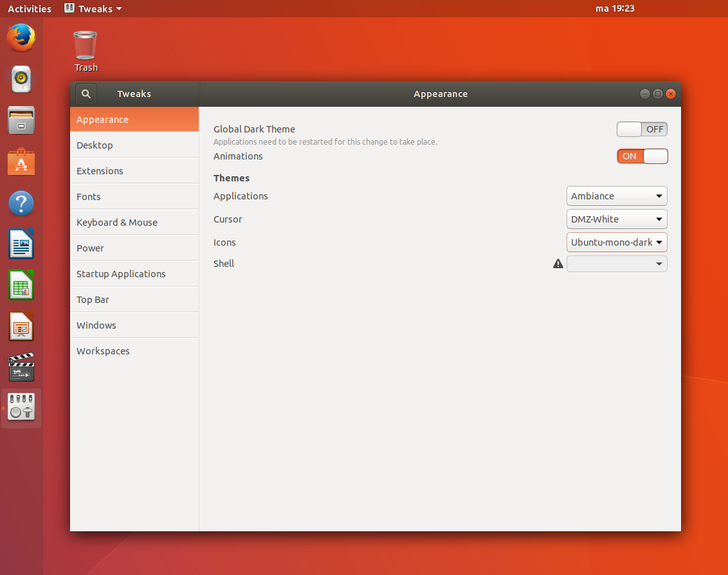The width and height of the screenshot is (728, 575).
Task: Click the Animations label
Action: click(x=238, y=156)
